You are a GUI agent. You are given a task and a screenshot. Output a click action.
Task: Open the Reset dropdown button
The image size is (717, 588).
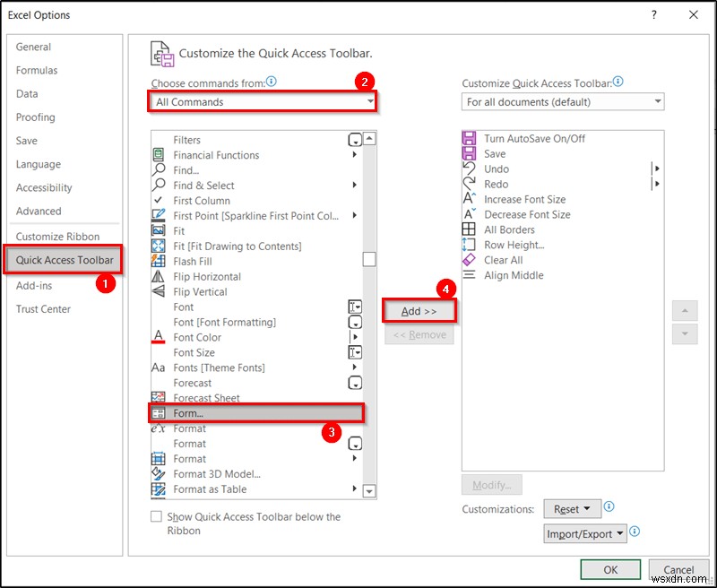click(x=572, y=509)
